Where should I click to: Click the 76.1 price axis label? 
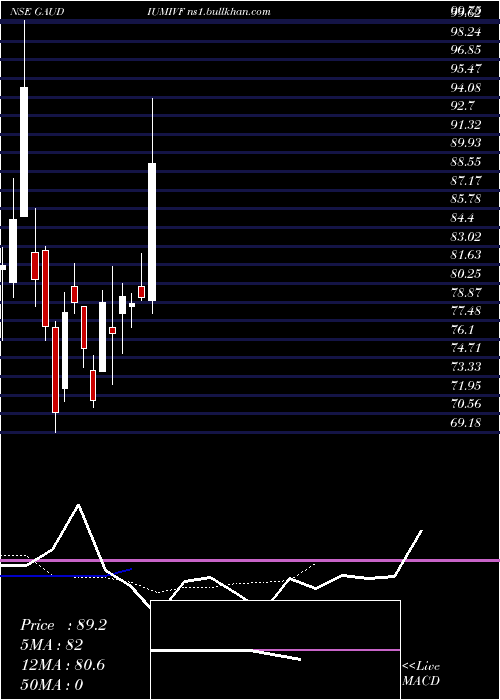462,329
